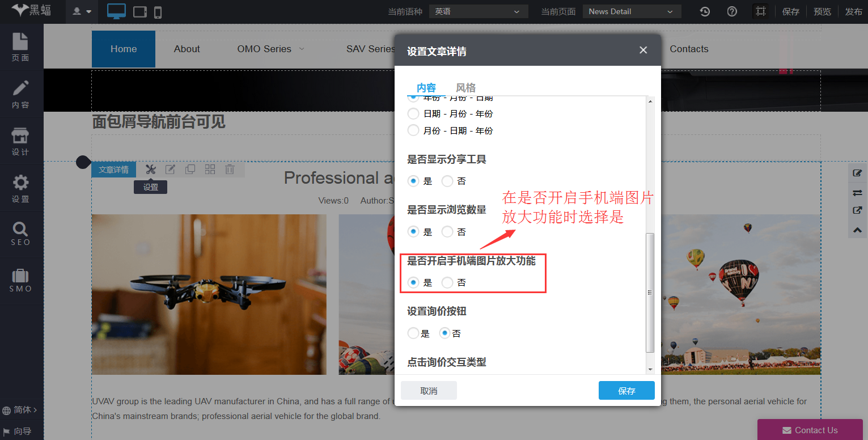
Task: Click the help question mark icon
Action: pos(731,11)
